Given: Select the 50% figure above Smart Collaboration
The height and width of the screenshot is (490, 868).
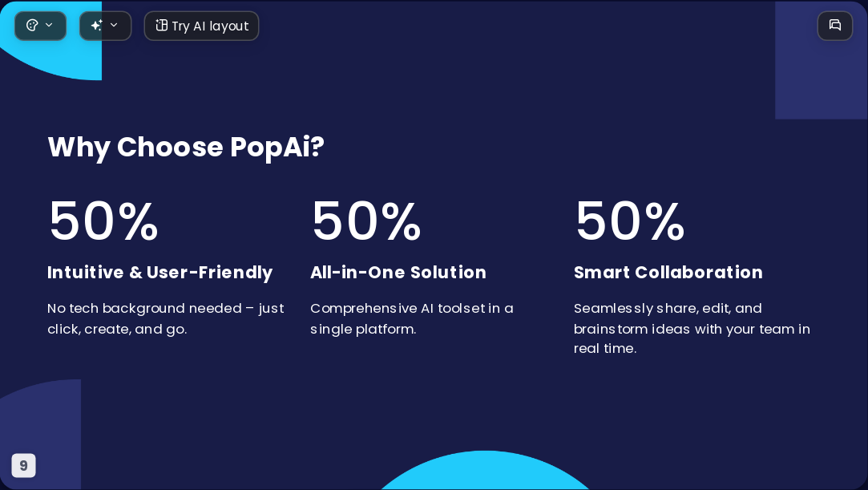Looking at the screenshot, I should pyautogui.click(x=630, y=221).
